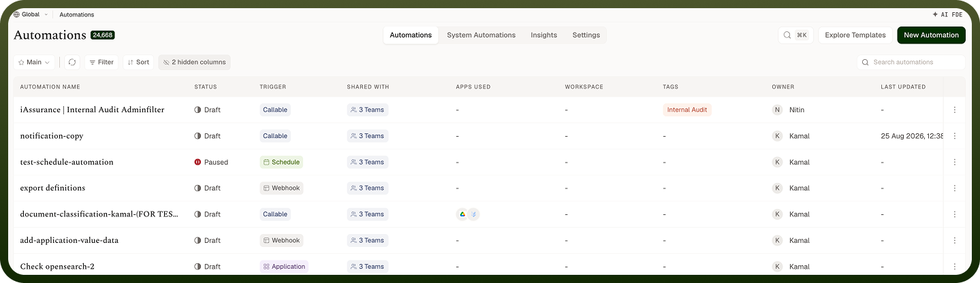Click the Trigger column header
Viewport: 980px width, 283px height.
click(x=273, y=87)
